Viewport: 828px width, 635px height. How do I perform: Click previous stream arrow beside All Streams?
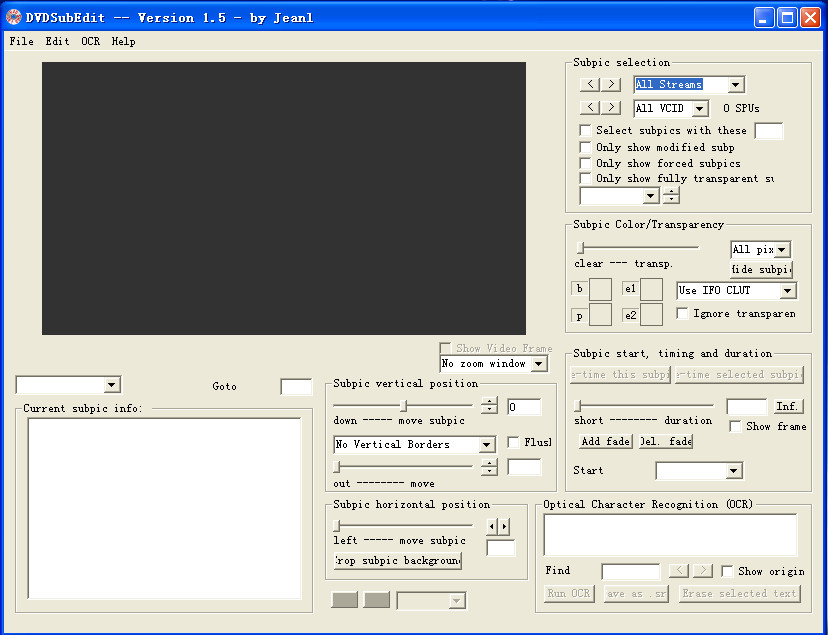click(x=591, y=85)
